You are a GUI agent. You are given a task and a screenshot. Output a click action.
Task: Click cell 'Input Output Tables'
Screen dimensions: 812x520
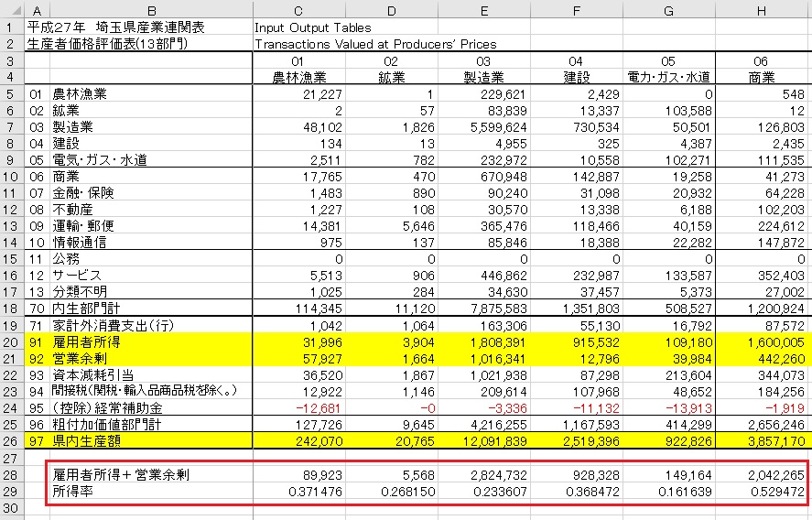tap(313, 27)
